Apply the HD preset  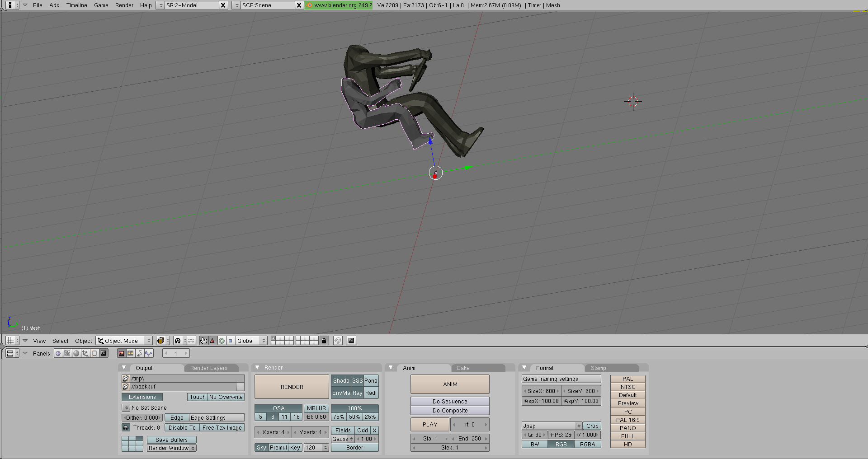(628, 445)
